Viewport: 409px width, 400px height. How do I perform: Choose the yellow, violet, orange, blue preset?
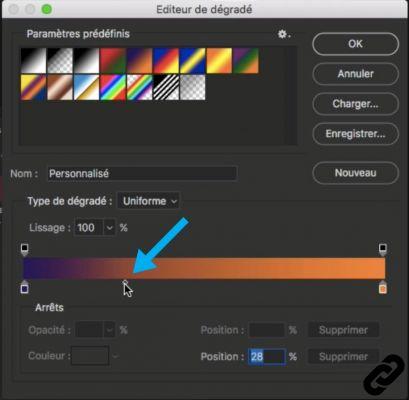(x=33, y=87)
